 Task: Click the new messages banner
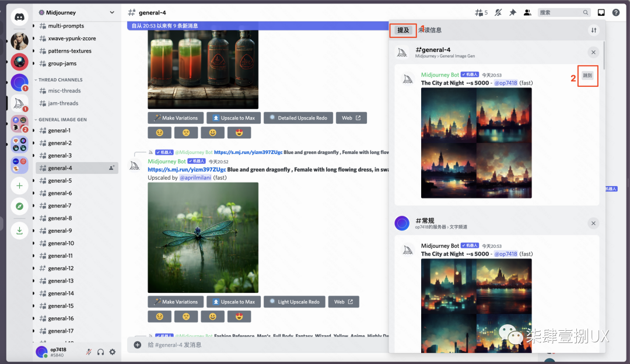point(258,26)
